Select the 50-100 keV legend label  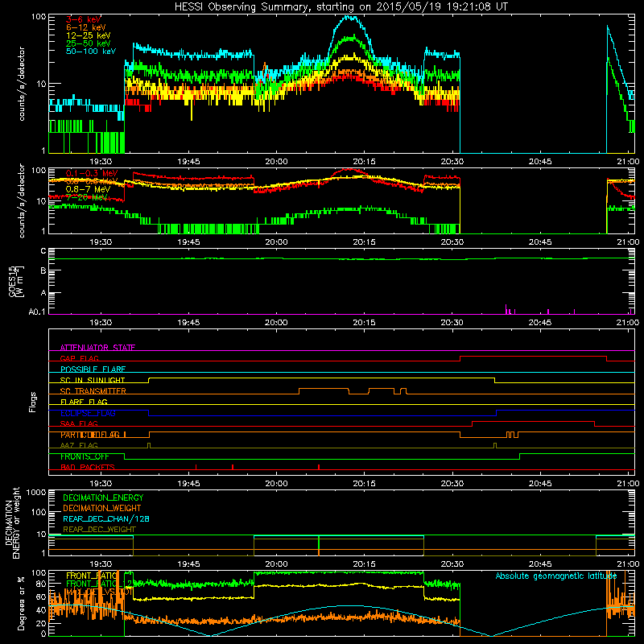[x=91, y=52]
